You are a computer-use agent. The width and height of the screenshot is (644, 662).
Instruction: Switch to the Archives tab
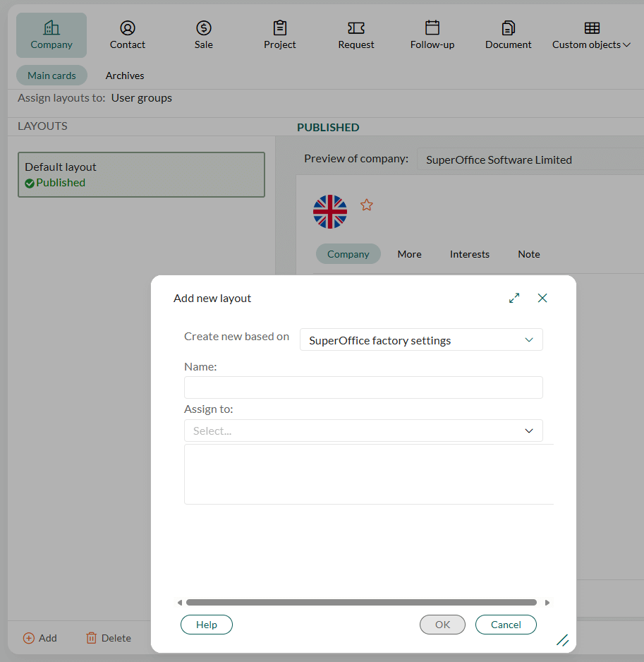[x=125, y=76]
